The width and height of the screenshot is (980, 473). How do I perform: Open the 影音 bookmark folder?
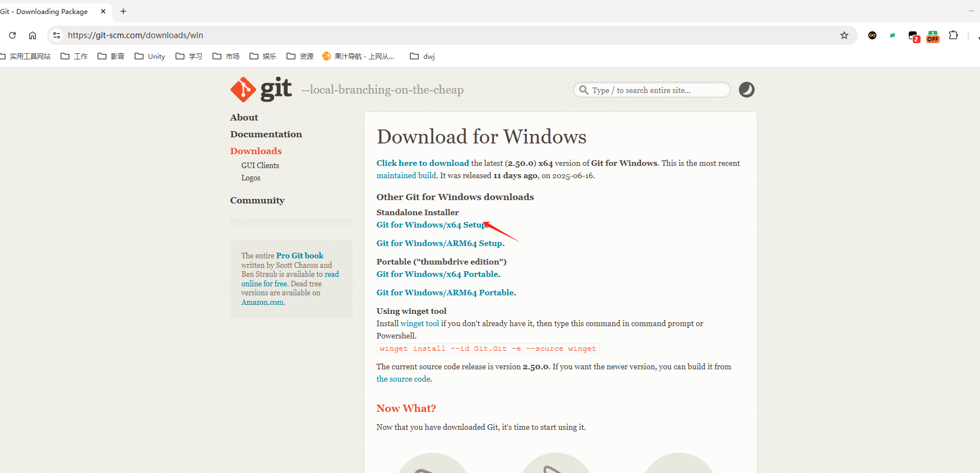click(111, 56)
